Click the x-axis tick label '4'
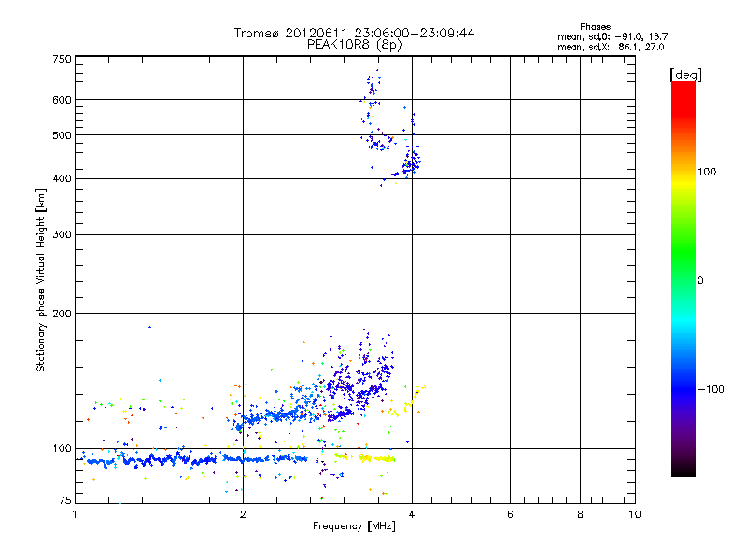The image size is (747, 560). 412,514
